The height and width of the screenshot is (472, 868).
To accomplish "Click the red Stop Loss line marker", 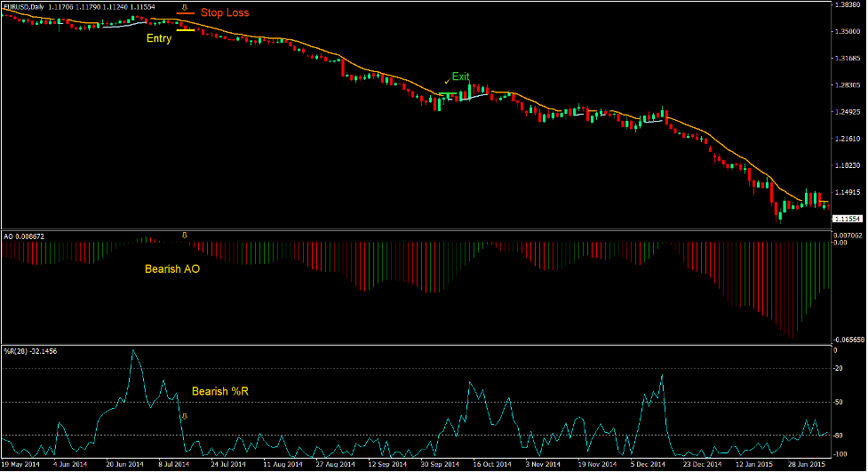I will (x=186, y=13).
